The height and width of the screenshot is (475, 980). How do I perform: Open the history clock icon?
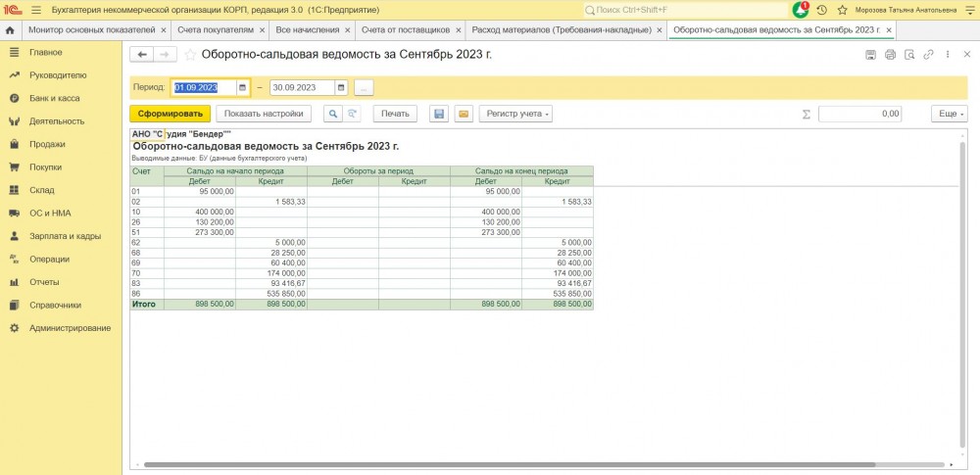(x=821, y=10)
